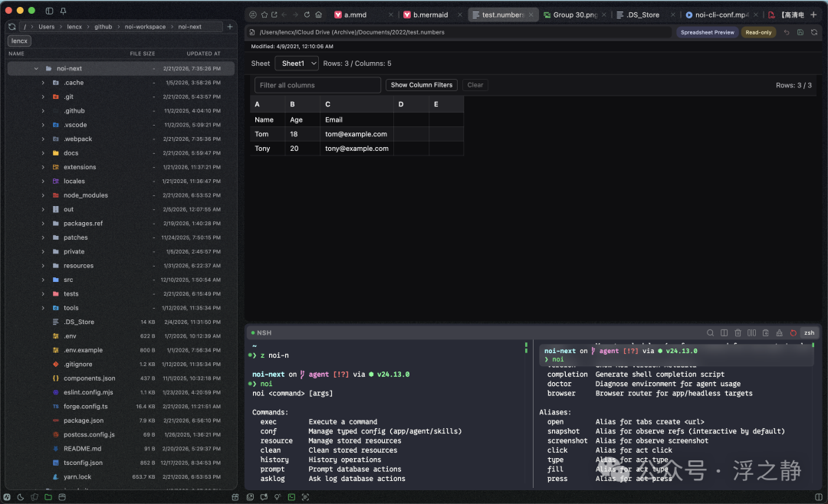
Task: Focus the Filter all columns field
Action: (317, 85)
